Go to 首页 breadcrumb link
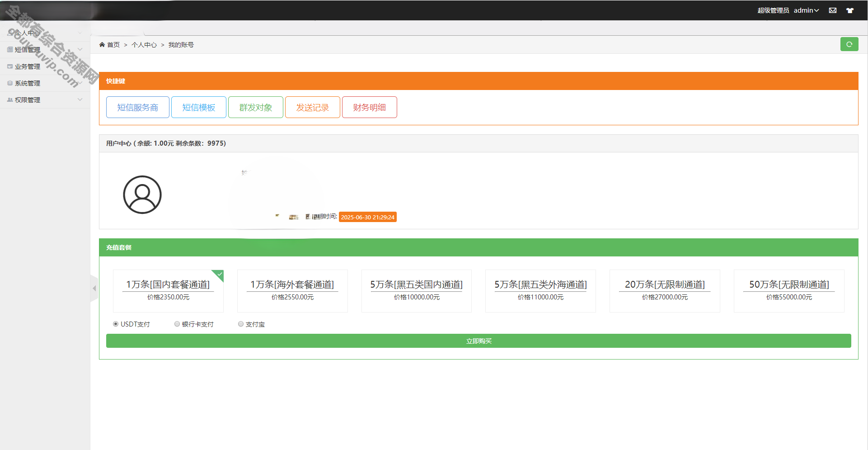 pyautogui.click(x=113, y=45)
